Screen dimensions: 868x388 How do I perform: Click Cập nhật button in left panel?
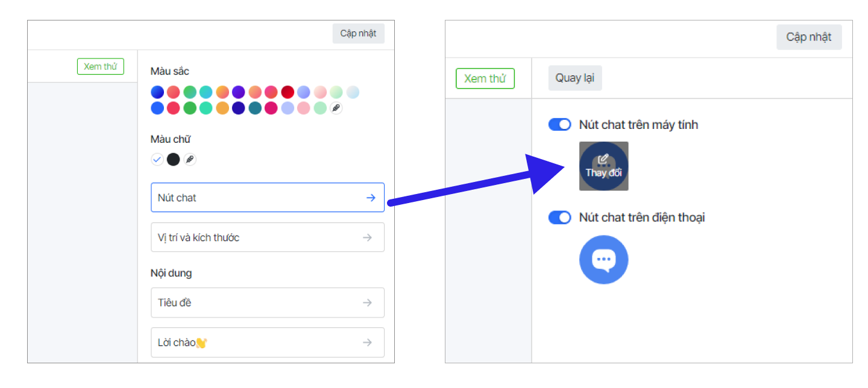[x=358, y=34]
